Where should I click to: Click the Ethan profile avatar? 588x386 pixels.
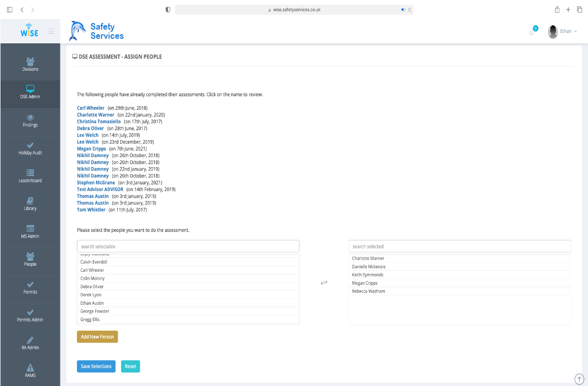pyautogui.click(x=553, y=31)
